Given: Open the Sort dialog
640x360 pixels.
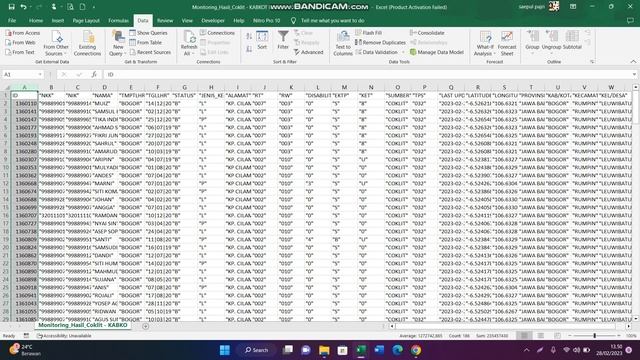Looking at the screenshot, I should coord(262,41).
